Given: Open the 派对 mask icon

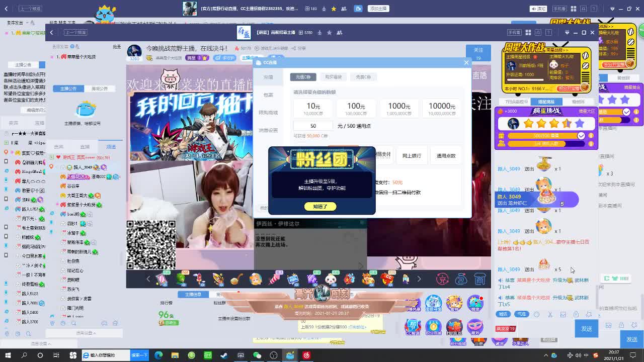Looking at the screenshot, I should click(474, 327).
